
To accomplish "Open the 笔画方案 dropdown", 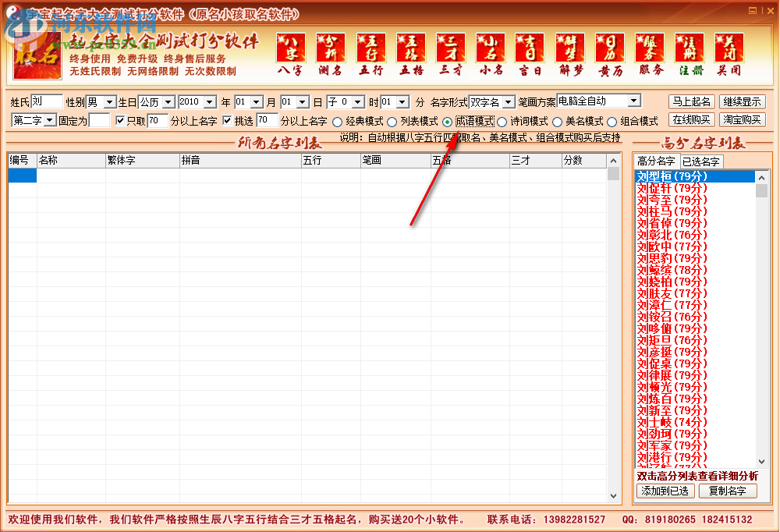I will 632,101.
